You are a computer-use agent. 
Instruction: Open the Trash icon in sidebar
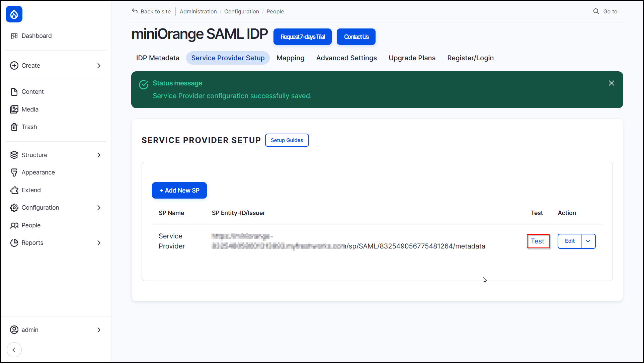point(14,127)
